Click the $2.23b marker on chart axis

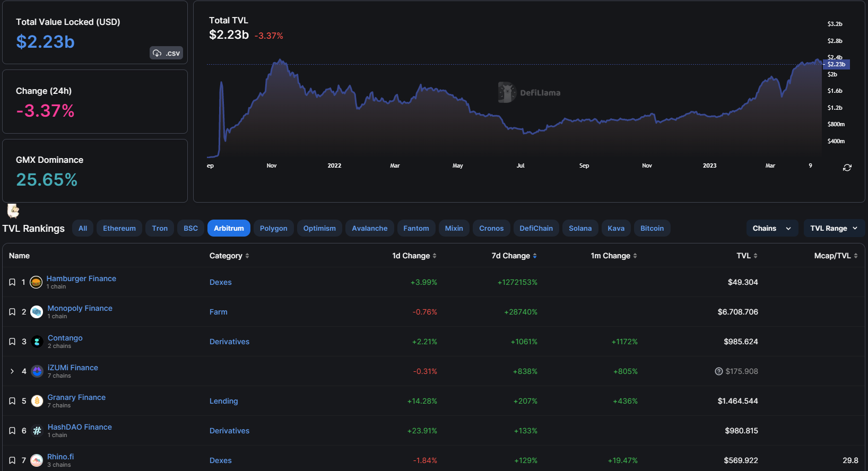pos(837,64)
